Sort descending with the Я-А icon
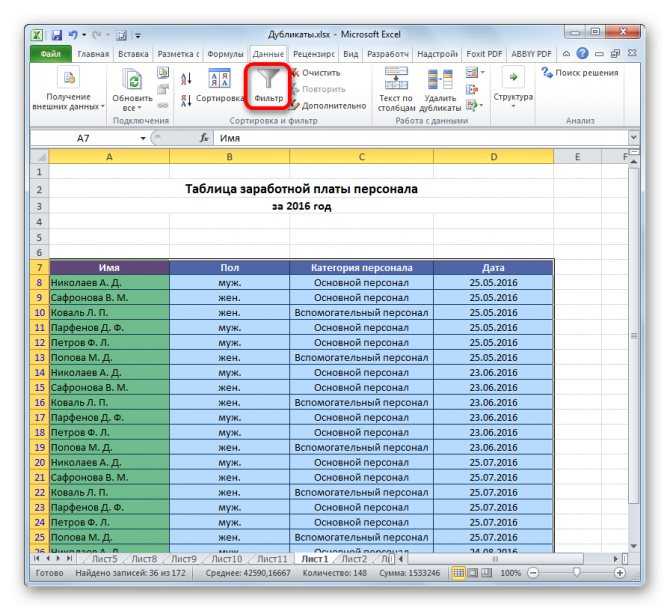 pos(186,101)
